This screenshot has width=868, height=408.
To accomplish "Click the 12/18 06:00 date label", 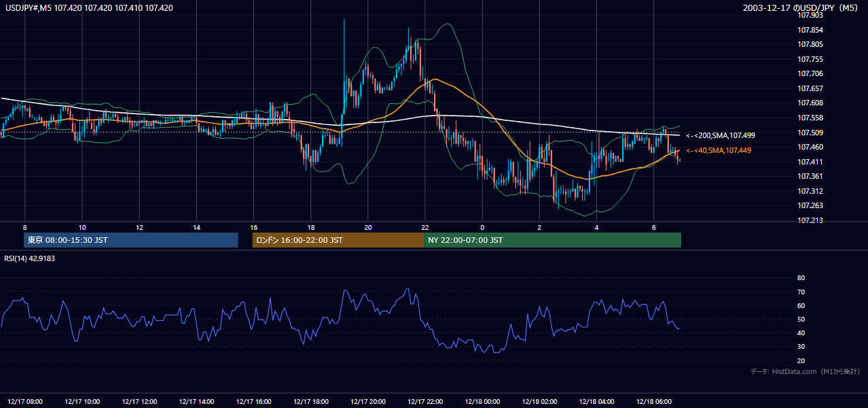I will point(654,402).
